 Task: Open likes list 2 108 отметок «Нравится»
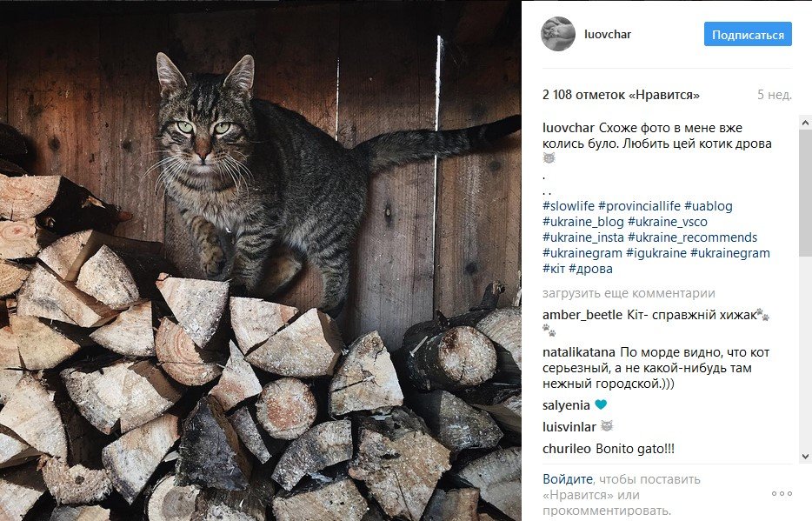[621, 95]
